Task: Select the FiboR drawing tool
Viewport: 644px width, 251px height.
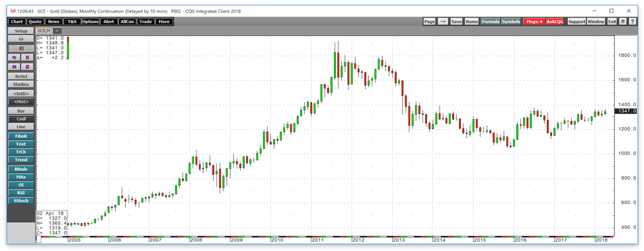Action: (x=21, y=136)
